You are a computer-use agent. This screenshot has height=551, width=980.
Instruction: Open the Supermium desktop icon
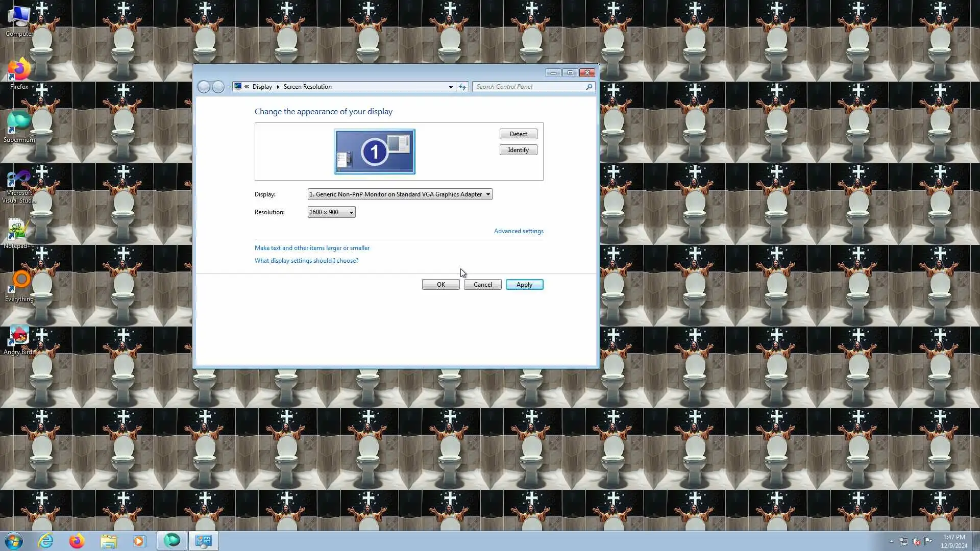tap(19, 124)
